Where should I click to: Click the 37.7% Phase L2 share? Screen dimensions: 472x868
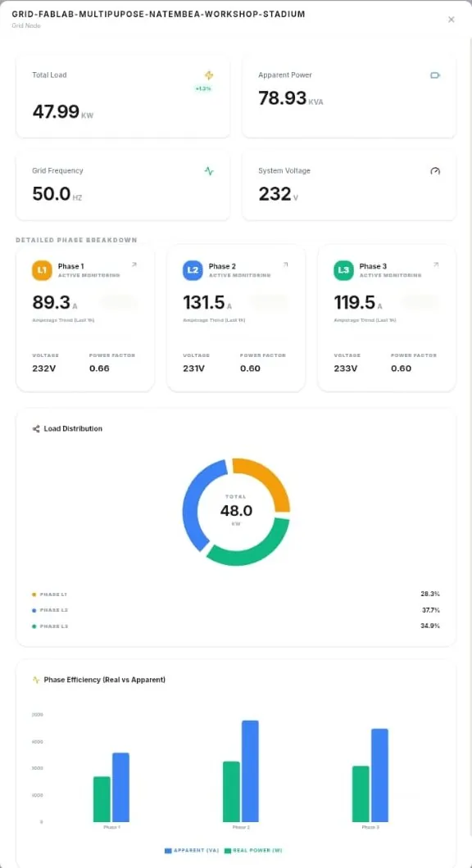430,610
